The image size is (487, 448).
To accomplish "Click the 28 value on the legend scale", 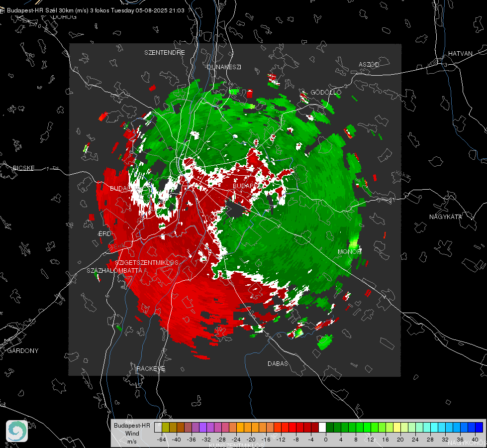I will 430,440.
